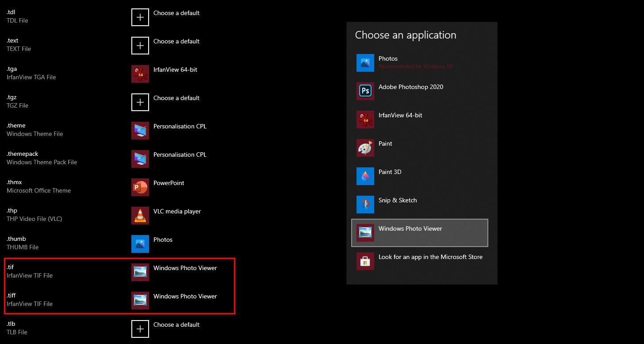Viewport: 644px width, 344px height.
Task: Change Photos default for .thumb
Action: click(x=163, y=240)
